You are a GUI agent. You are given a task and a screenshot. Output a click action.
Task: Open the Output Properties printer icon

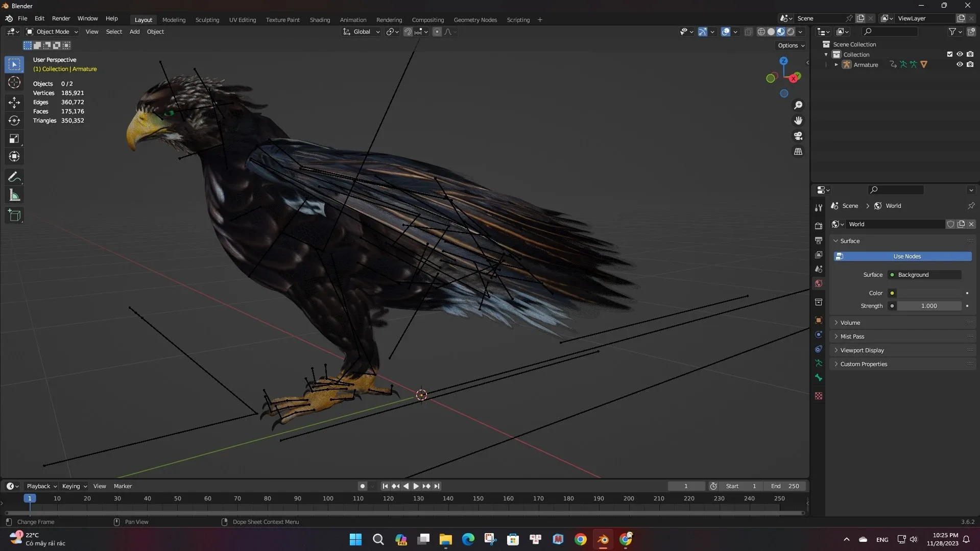819,241
